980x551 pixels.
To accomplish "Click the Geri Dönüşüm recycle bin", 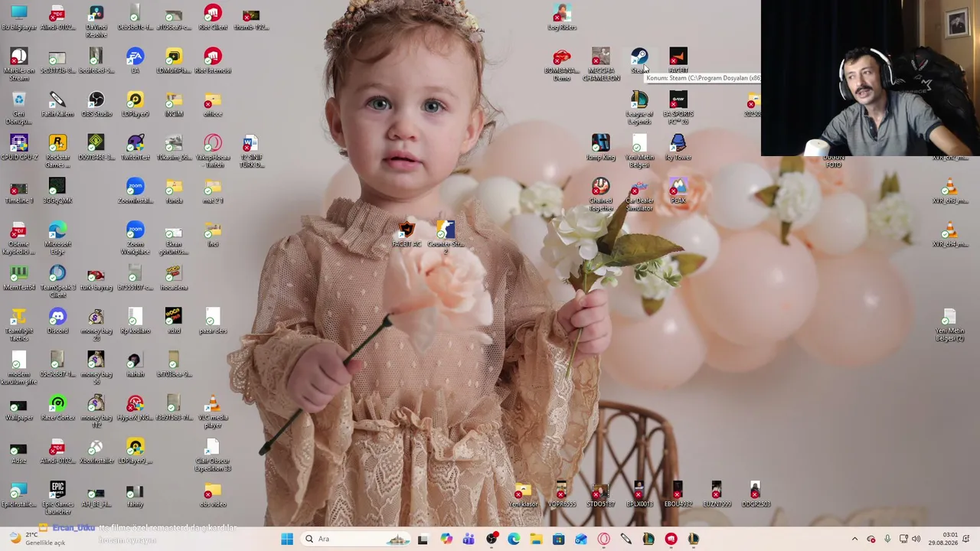I will click(x=19, y=109).
